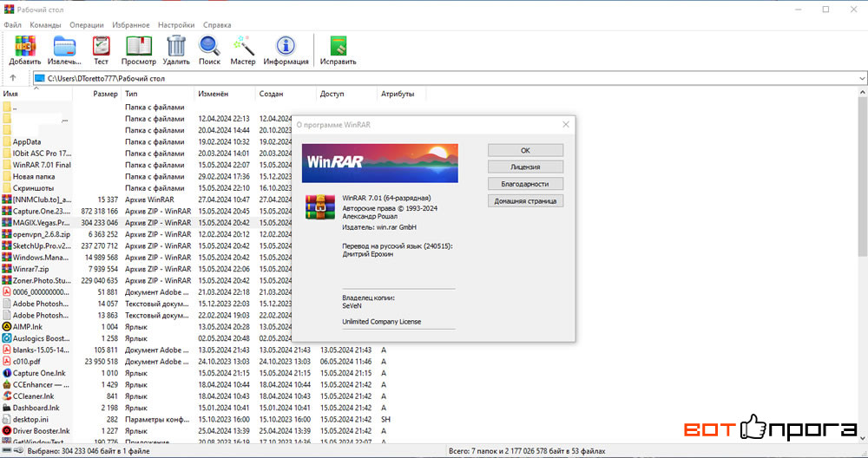Select the Новая папка folder row
The height and width of the screenshot is (458, 868).
(x=213, y=176)
